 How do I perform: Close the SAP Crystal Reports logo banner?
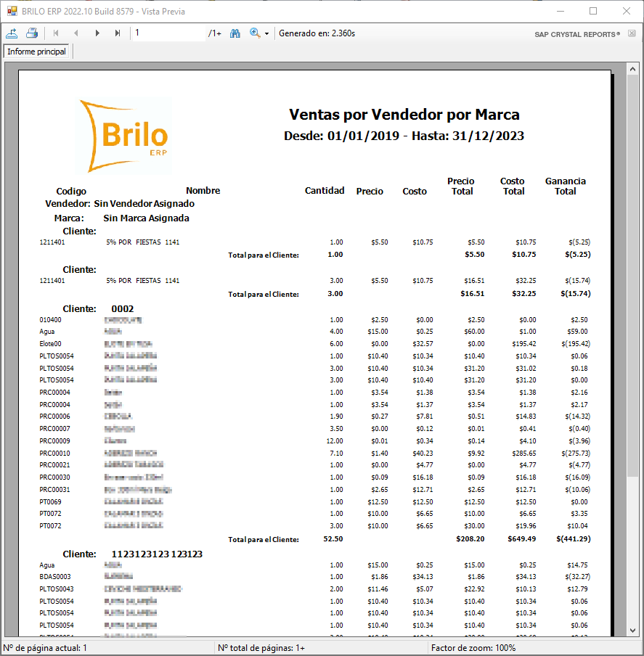pos(630,33)
